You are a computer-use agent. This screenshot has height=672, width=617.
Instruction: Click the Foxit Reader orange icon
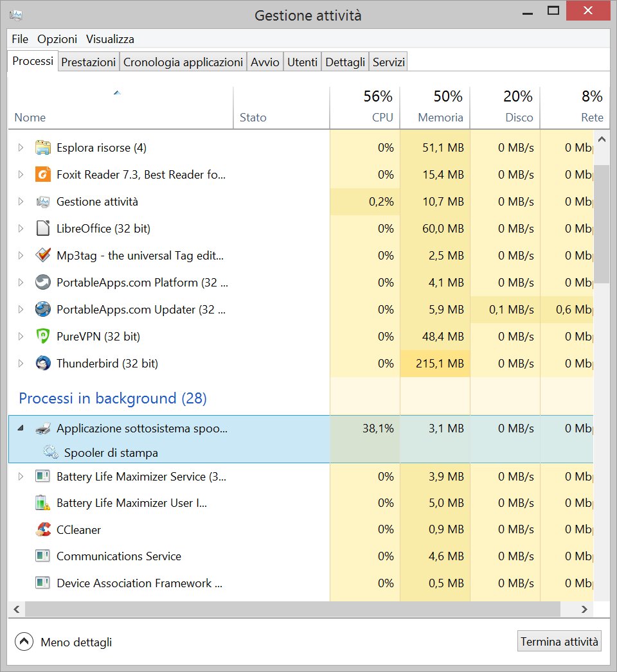coord(43,175)
